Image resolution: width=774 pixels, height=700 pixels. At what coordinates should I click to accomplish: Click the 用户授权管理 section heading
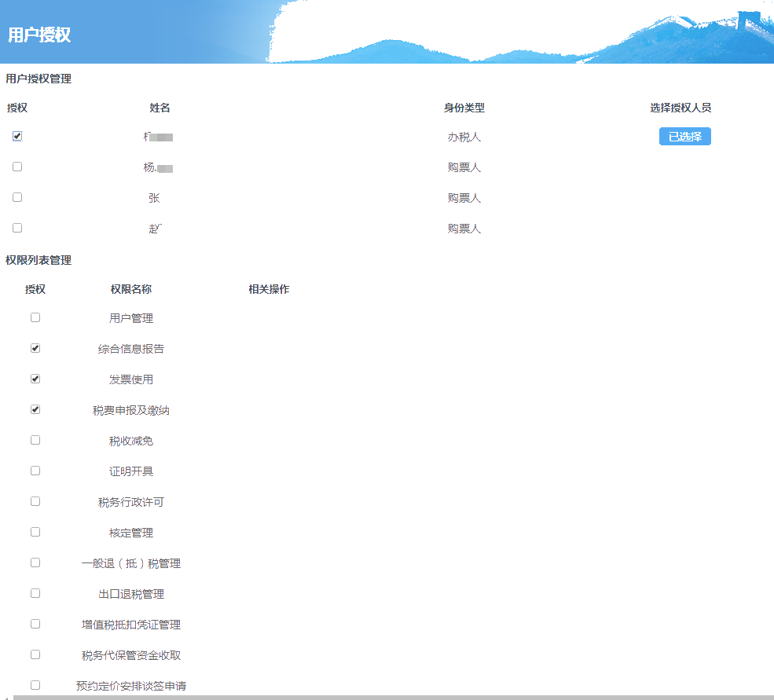39,79
